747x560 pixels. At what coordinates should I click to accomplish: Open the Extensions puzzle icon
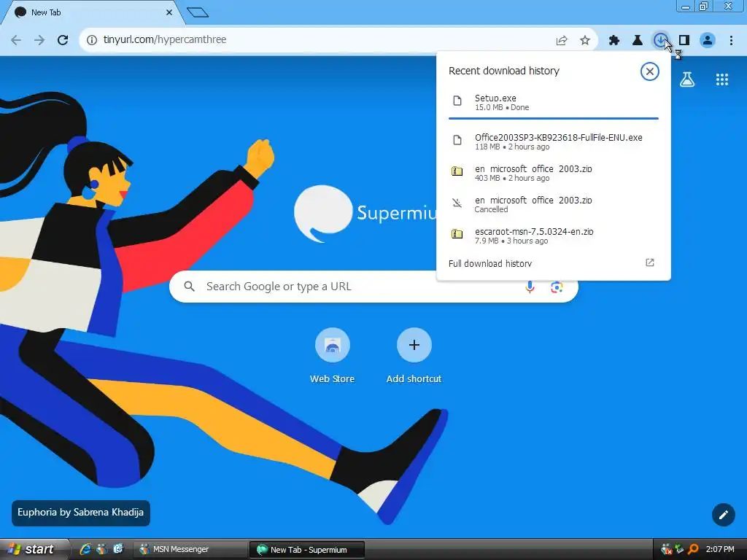pos(614,41)
